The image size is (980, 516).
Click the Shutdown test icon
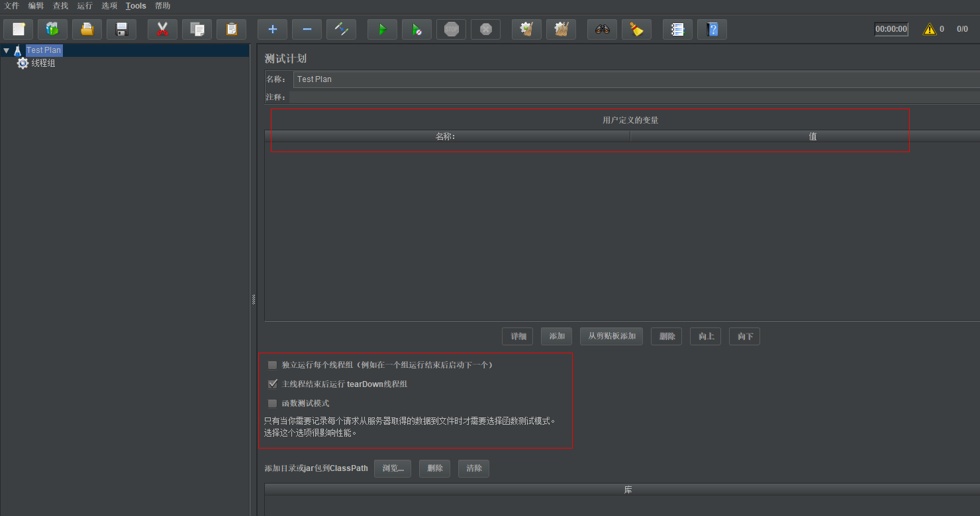[x=485, y=29]
